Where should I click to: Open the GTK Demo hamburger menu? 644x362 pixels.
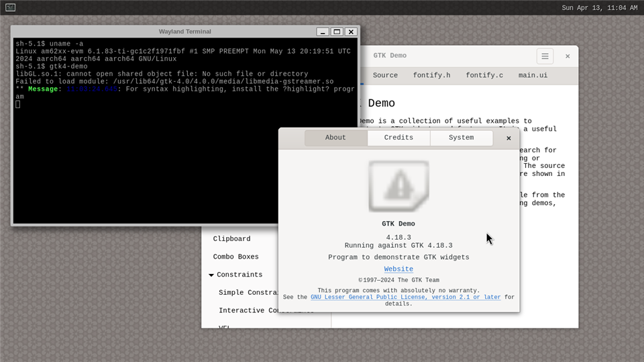pyautogui.click(x=545, y=56)
